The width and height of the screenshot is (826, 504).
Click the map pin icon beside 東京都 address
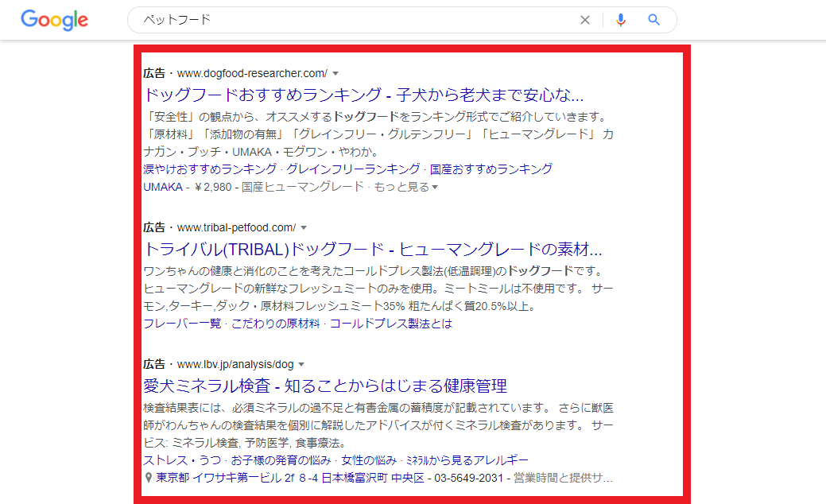click(149, 478)
